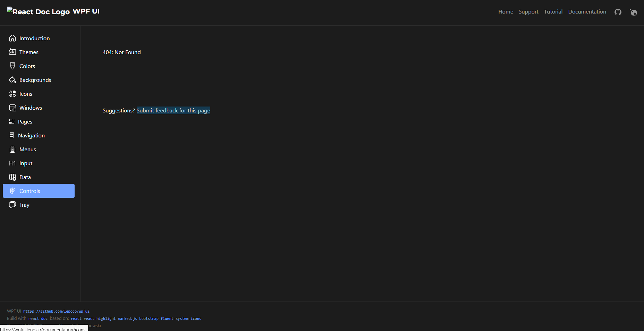Select Documentation in the top navigation

[x=587, y=11]
